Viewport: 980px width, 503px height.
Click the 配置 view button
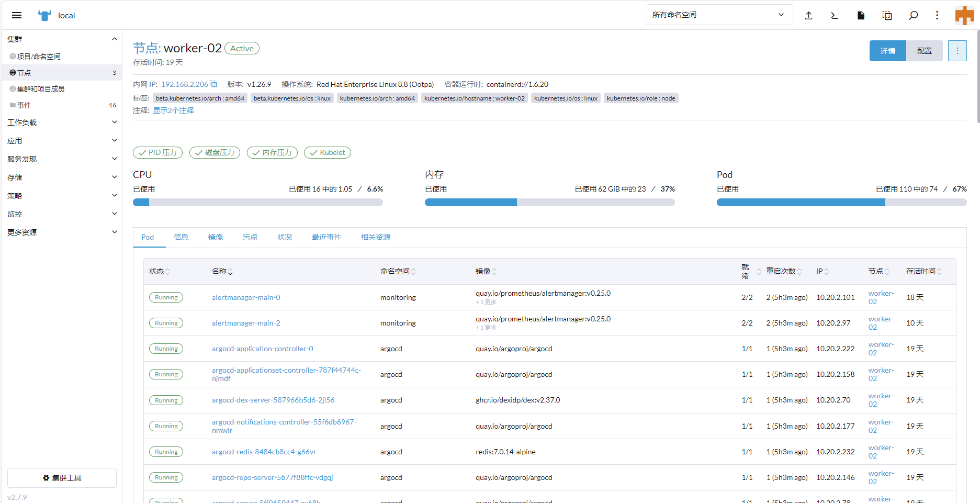point(925,51)
